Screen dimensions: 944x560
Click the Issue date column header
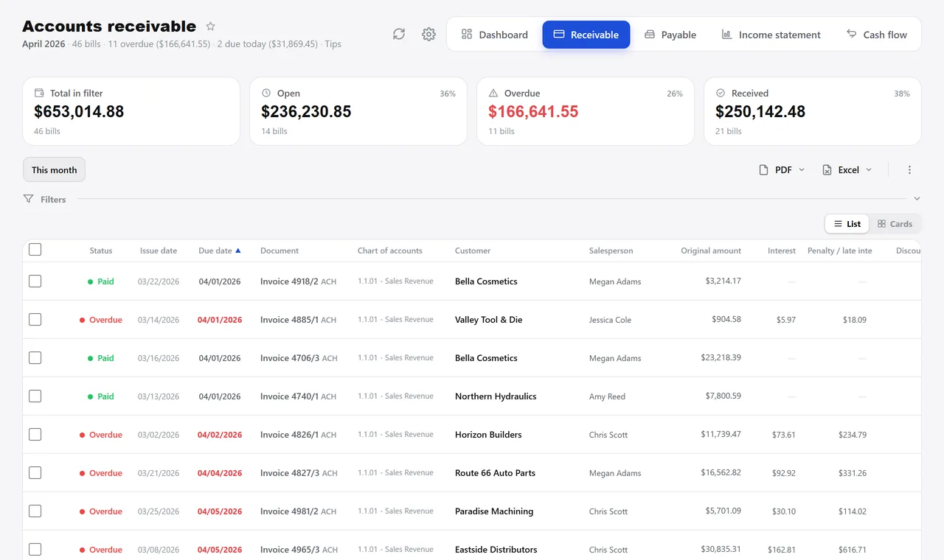[159, 251]
